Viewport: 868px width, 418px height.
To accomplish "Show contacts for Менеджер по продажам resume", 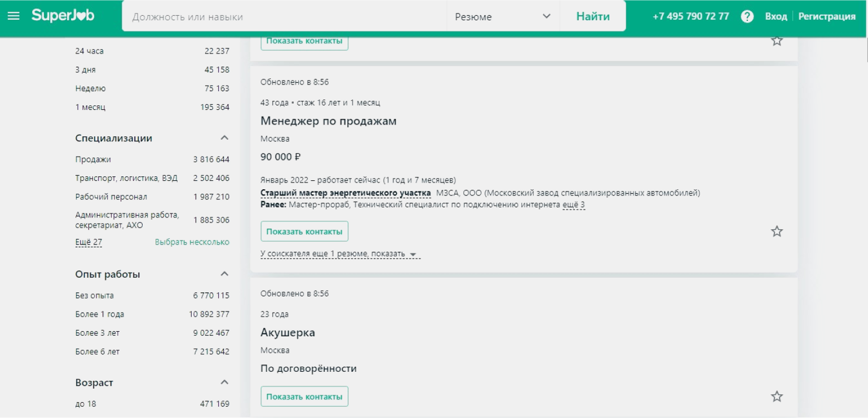I will pyautogui.click(x=304, y=232).
